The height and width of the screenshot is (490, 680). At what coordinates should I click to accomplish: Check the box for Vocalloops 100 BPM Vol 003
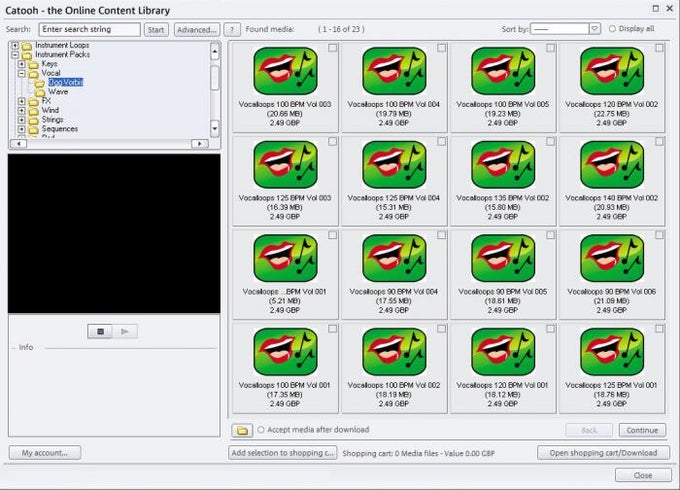click(x=333, y=48)
